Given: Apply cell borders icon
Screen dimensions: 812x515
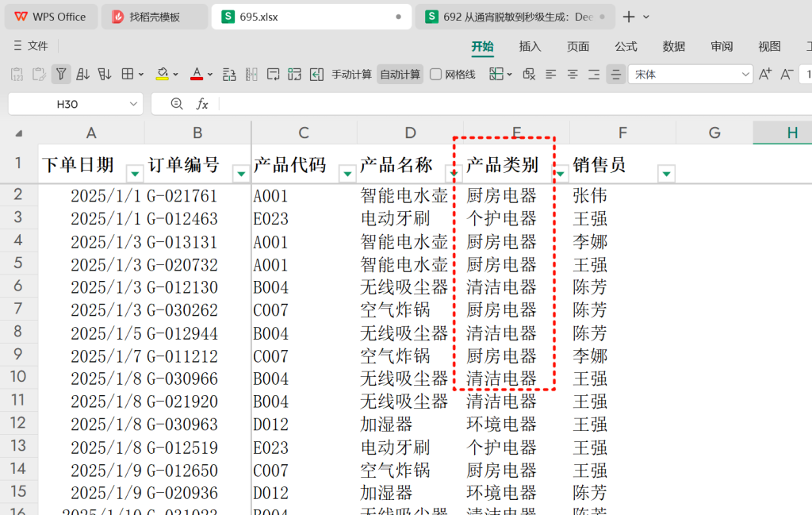Looking at the screenshot, I should pyautogui.click(x=128, y=75).
